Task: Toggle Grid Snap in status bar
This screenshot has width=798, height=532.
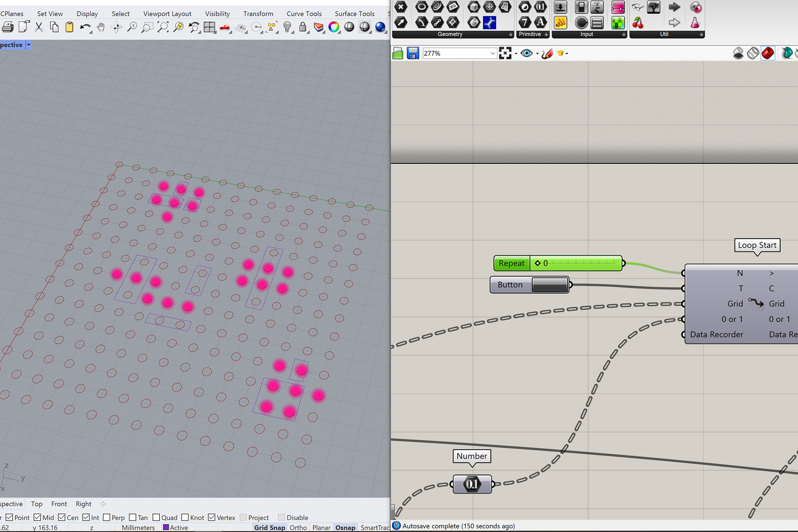Action: point(269,527)
